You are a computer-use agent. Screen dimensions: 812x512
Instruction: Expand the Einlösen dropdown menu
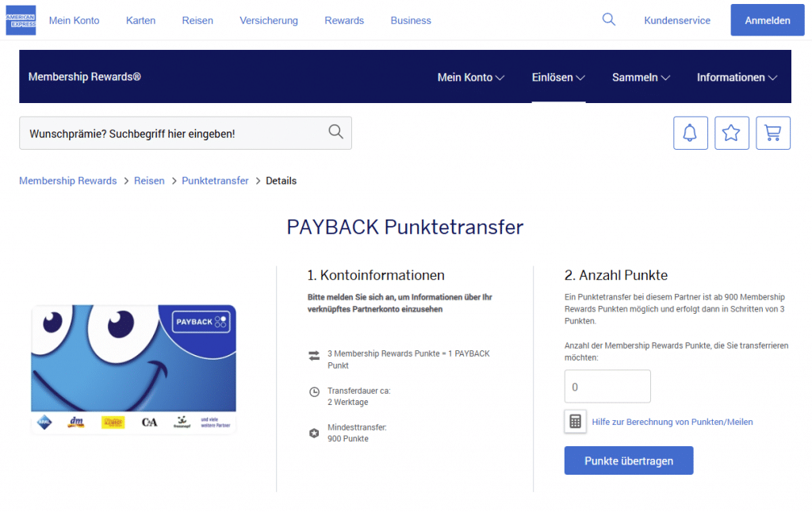pos(558,78)
